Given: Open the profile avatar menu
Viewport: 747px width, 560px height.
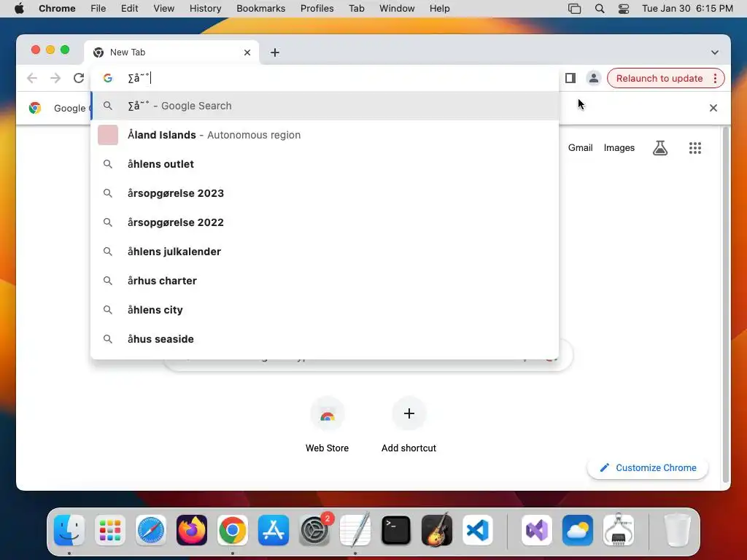Looking at the screenshot, I should [594, 78].
